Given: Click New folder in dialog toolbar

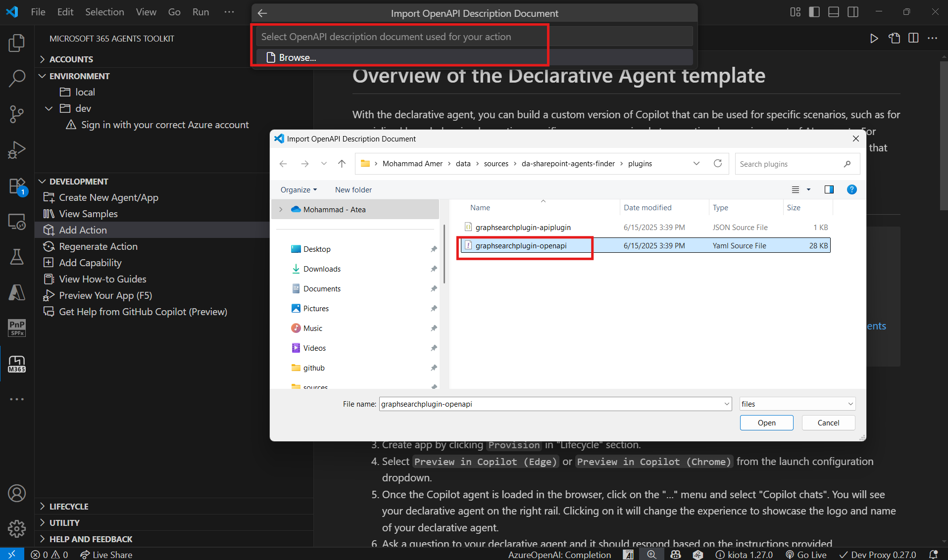Looking at the screenshot, I should pyautogui.click(x=353, y=189).
